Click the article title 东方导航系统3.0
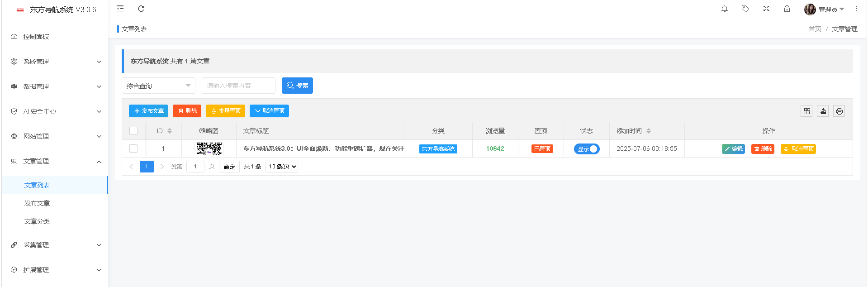This screenshot has height=287, width=868. pos(323,148)
